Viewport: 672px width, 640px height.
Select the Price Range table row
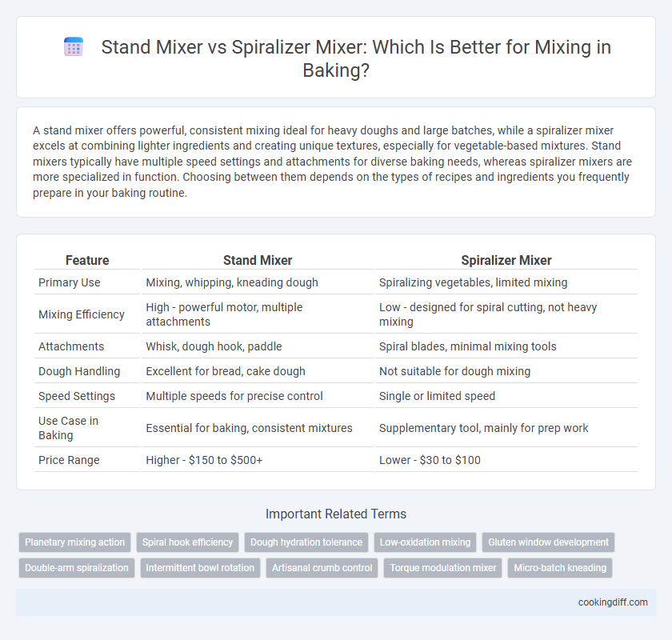tap(336, 460)
